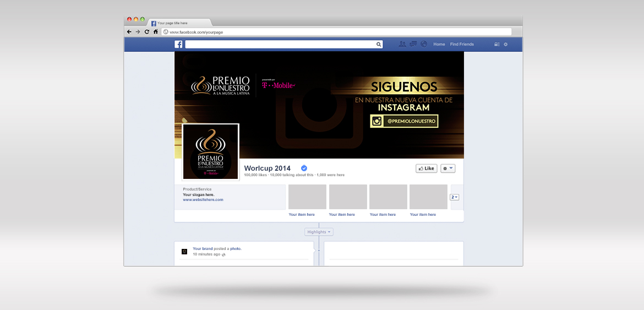This screenshot has height=310, width=644.
Task: Click the Facebook logo in the blue bar
Action: (x=179, y=45)
